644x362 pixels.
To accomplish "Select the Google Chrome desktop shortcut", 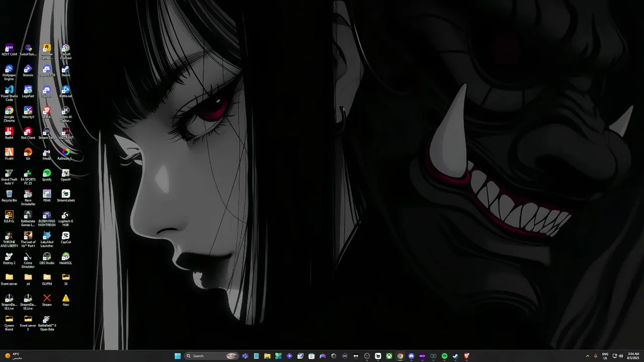I will pyautogui.click(x=9, y=114).
